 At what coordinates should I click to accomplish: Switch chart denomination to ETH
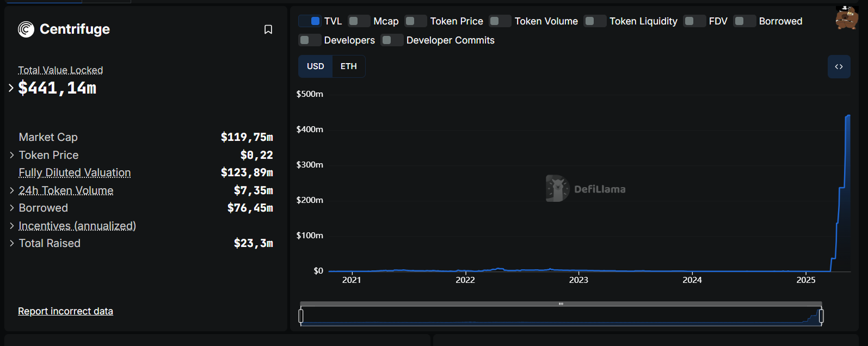tap(348, 66)
